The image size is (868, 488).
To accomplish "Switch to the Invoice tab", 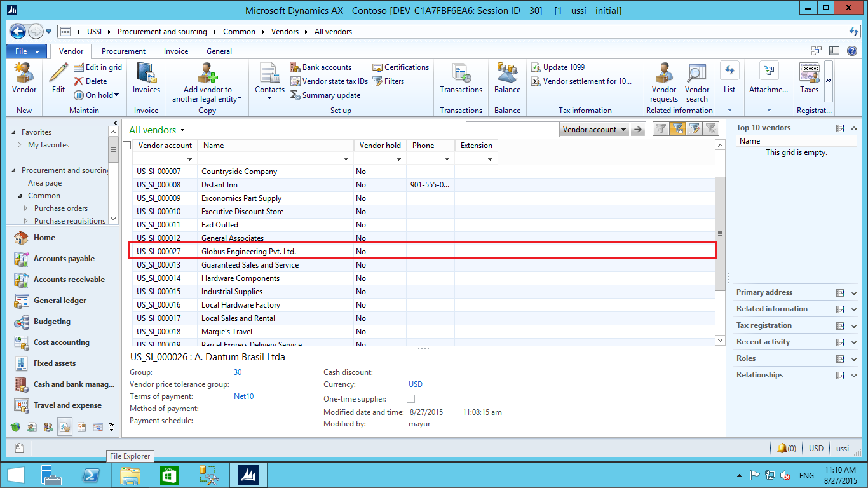I will (176, 51).
